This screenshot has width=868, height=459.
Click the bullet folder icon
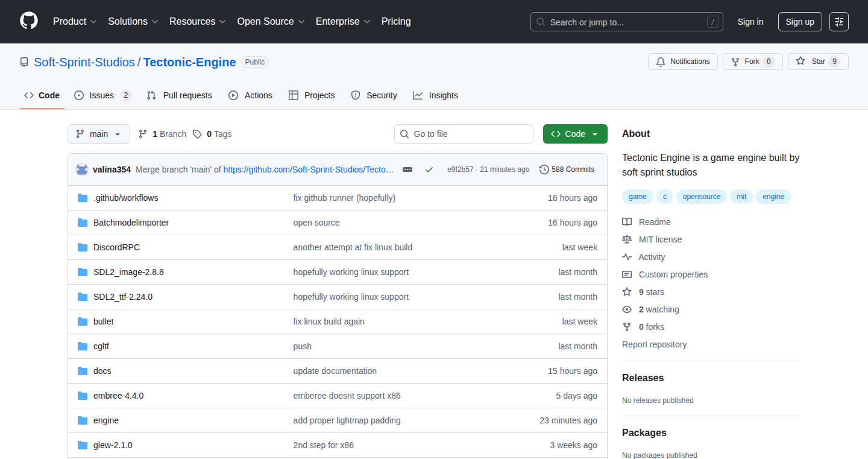point(83,321)
